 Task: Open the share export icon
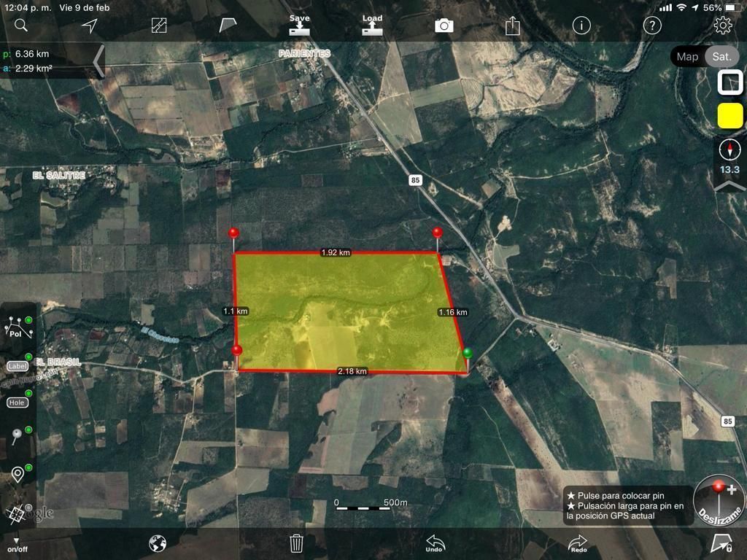click(513, 26)
